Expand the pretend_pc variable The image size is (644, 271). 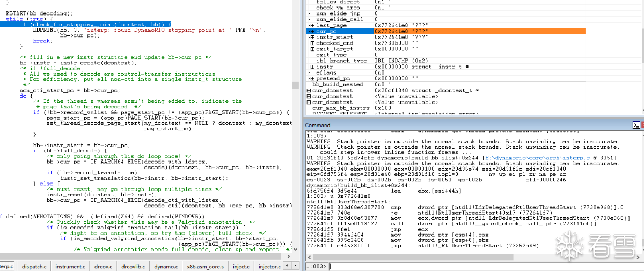click(312, 78)
